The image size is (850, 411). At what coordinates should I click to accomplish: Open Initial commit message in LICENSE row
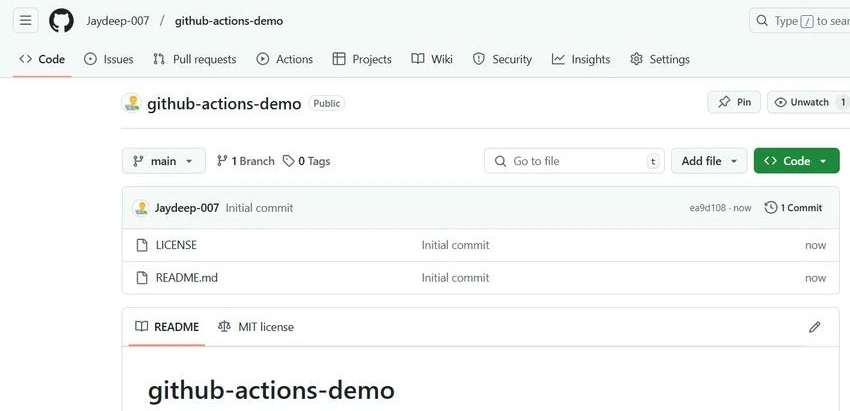(455, 245)
